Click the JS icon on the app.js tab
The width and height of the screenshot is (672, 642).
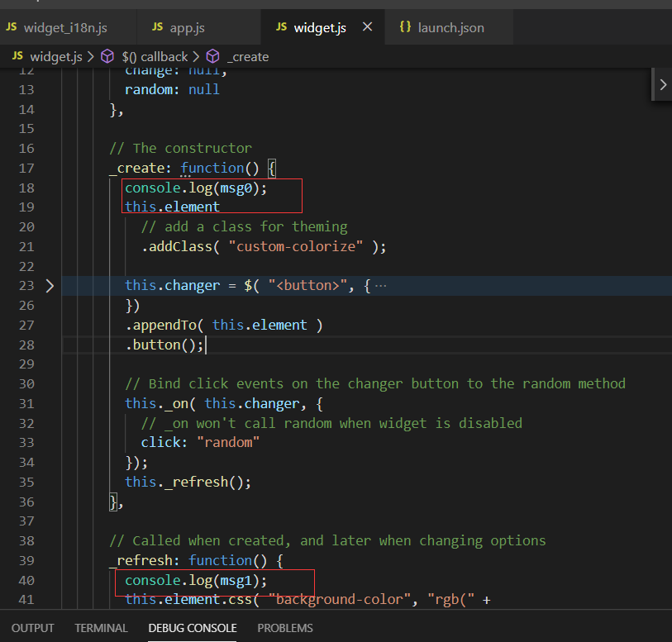pos(157,27)
